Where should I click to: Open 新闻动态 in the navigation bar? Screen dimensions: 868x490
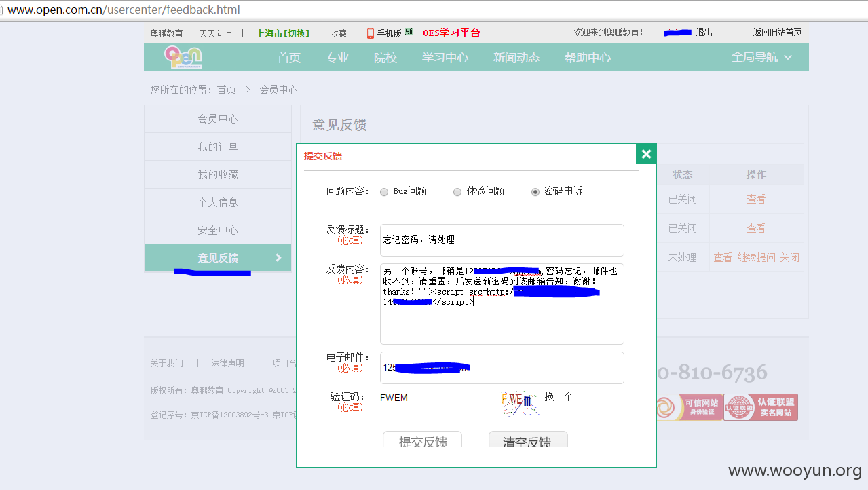[516, 58]
